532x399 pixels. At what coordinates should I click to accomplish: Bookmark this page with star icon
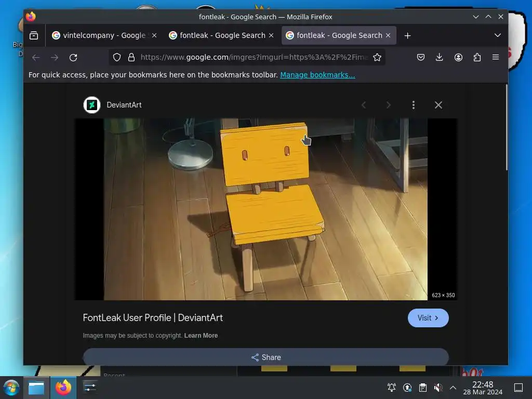[x=377, y=57]
